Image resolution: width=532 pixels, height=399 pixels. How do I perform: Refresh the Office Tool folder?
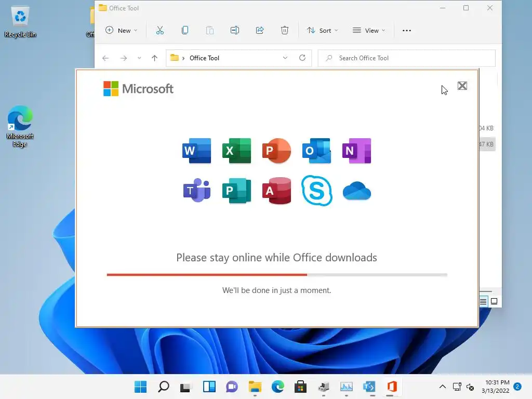pyautogui.click(x=302, y=58)
